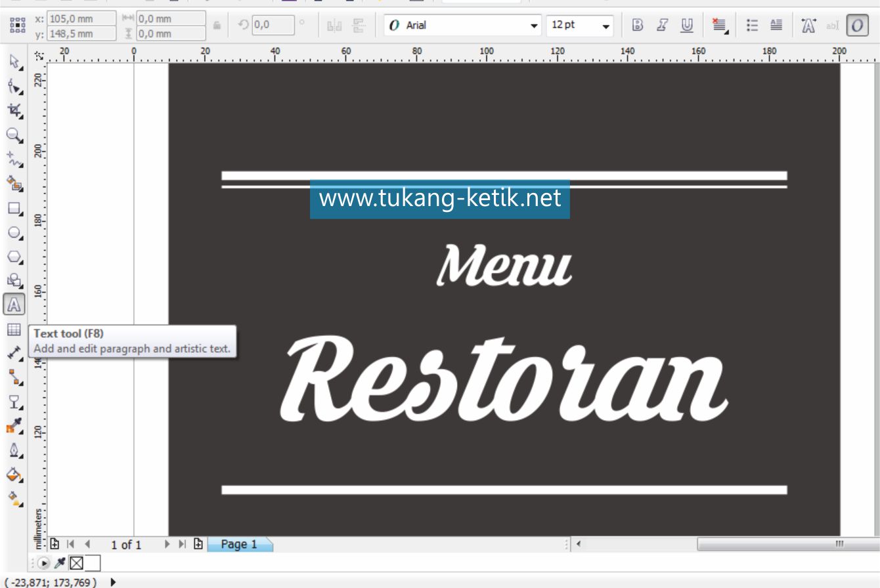
Task: Activate the Text tool (F8)
Action: coord(14,304)
